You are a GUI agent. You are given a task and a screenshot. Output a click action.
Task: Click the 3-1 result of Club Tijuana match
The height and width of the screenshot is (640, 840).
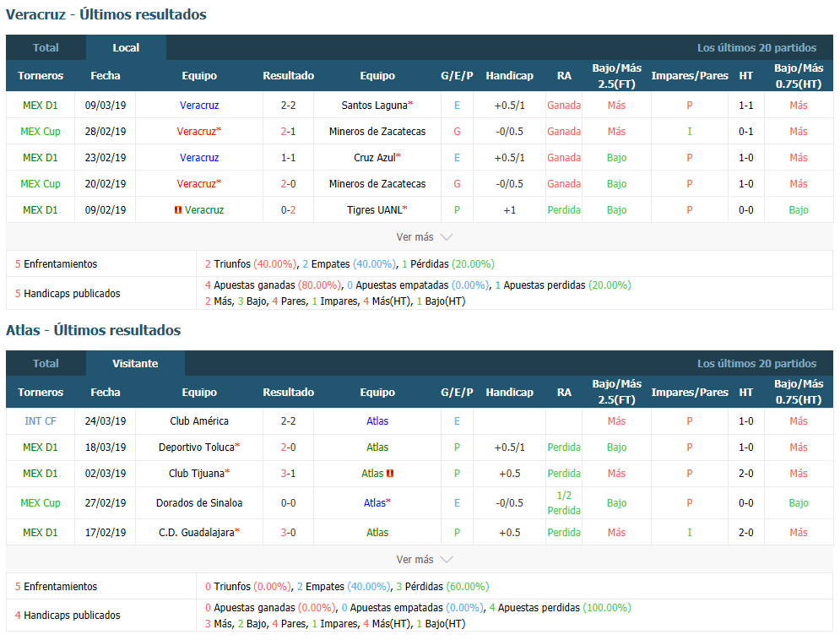click(x=288, y=474)
